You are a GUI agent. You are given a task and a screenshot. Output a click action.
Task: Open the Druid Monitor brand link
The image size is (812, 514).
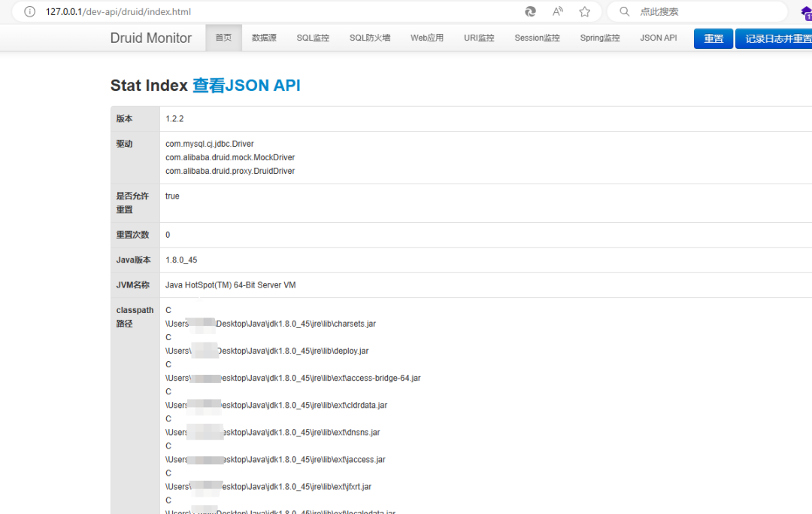coord(150,38)
